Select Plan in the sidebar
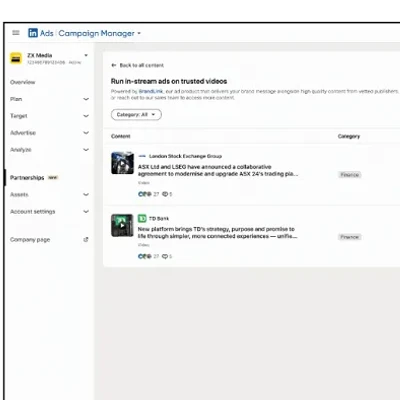The image size is (400, 400). coord(16,99)
